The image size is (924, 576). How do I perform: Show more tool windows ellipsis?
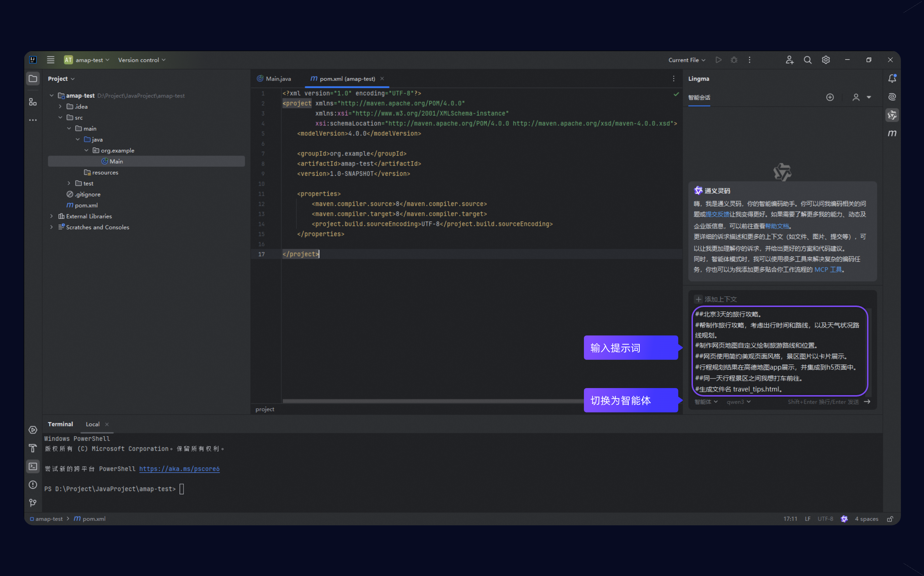[x=33, y=120]
